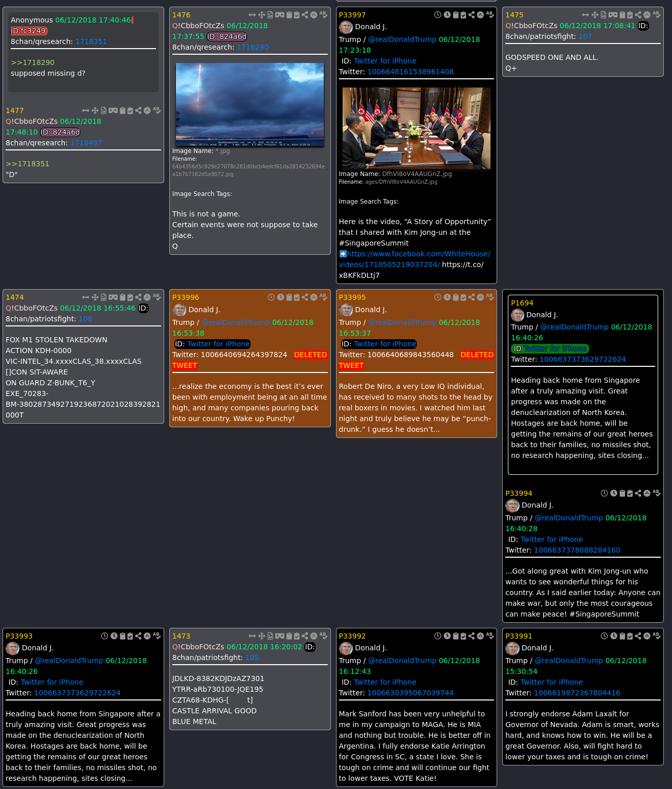Viewport: 672px width, 789px height.
Task: Click the 'GODSPEED ONE AND ALL.' text
Action: (x=552, y=57)
